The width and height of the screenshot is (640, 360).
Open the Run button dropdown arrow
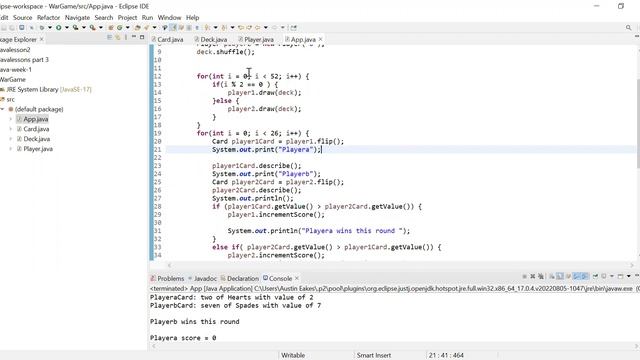(67, 28)
